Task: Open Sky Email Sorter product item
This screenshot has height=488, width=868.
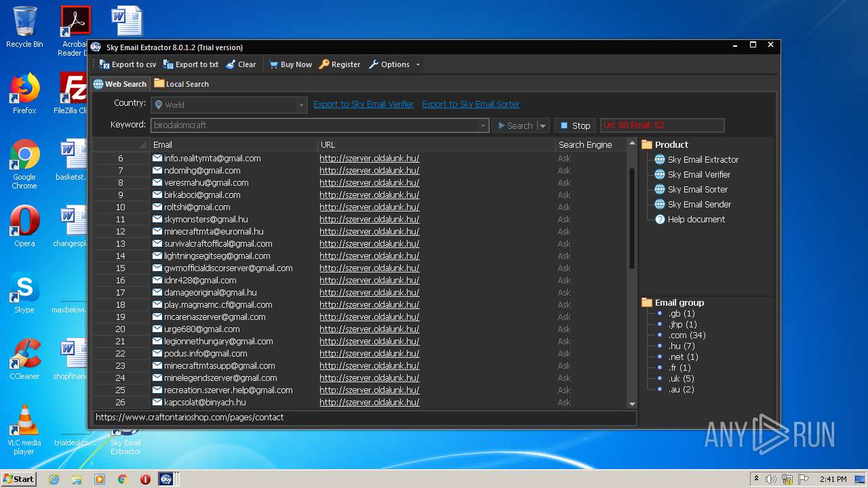Action: coord(691,189)
